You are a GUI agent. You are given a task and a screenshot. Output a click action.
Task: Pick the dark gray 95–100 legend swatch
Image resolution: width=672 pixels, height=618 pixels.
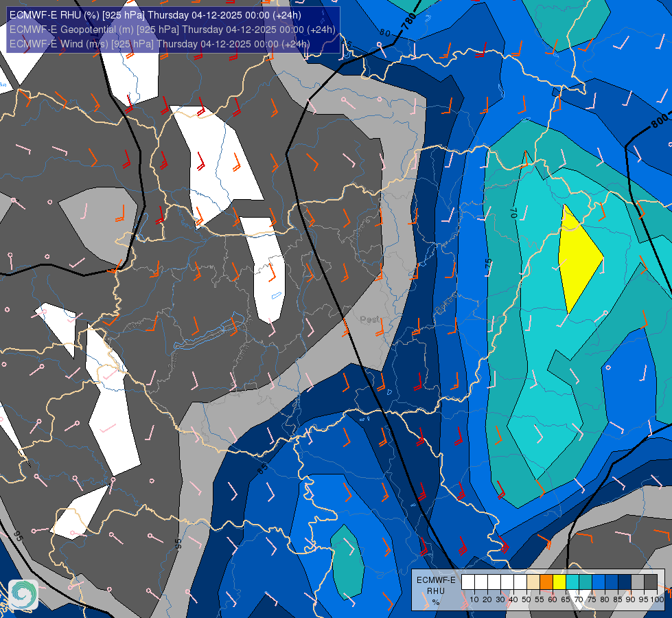point(651,582)
